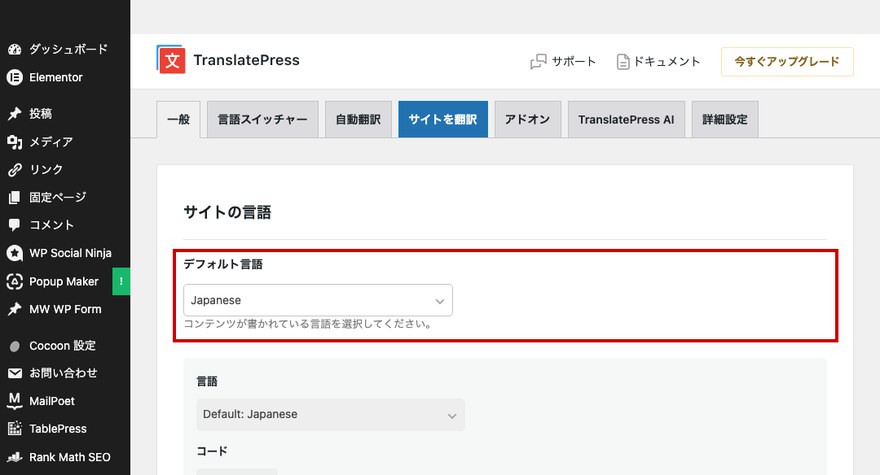
Task: Switch to the 詳細設定 tab
Action: tap(725, 119)
